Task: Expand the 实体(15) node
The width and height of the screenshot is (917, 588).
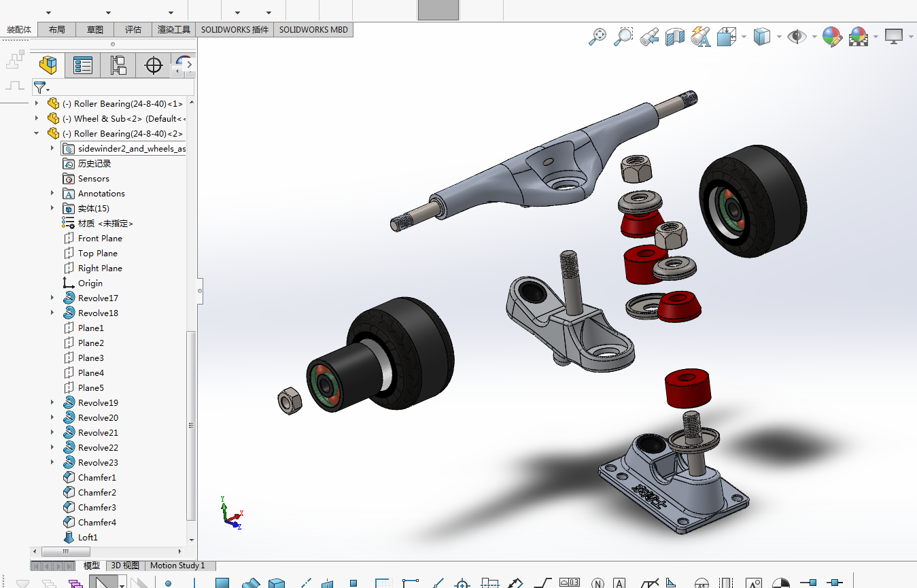Action: (52, 209)
